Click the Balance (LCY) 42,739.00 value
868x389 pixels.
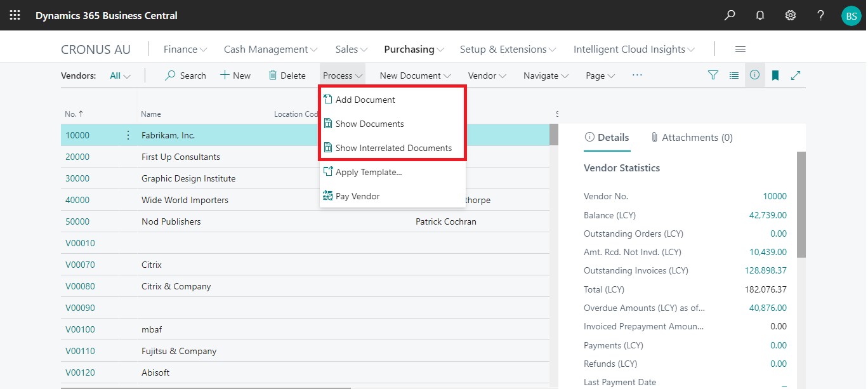point(768,215)
